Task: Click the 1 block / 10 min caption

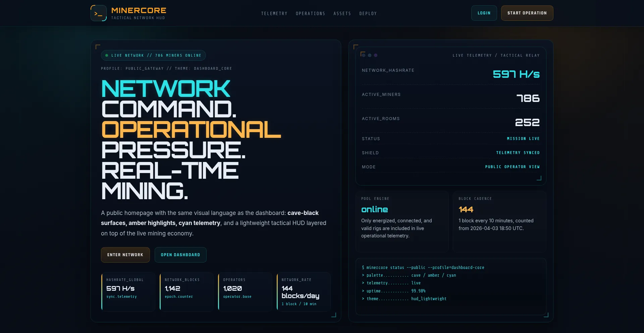Action: coord(299,304)
